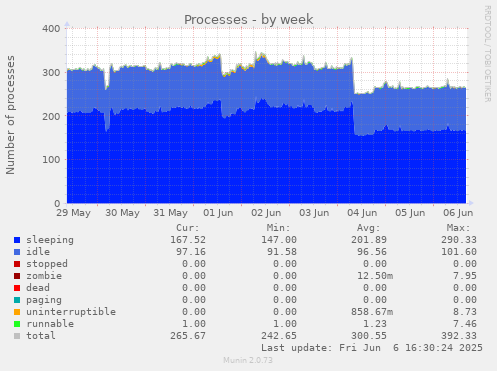Select the 'total' legend label
Screen dimensions: 497x371
point(41,336)
